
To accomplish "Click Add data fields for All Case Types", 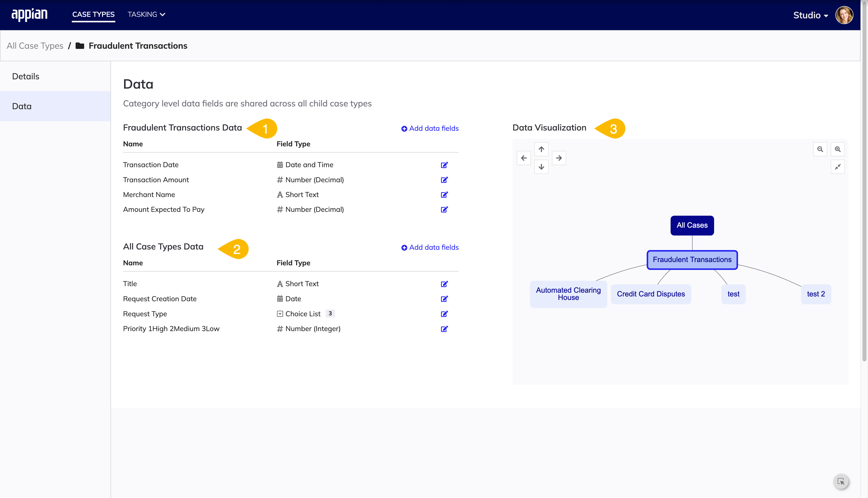I will pyautogui.click(x=429, y=247).
